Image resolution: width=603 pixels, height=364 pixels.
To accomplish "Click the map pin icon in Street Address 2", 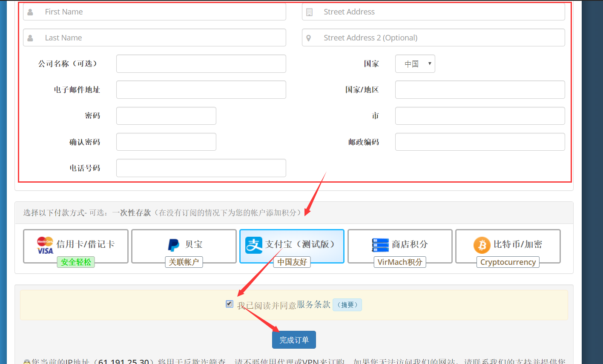I will pos(309,38).
